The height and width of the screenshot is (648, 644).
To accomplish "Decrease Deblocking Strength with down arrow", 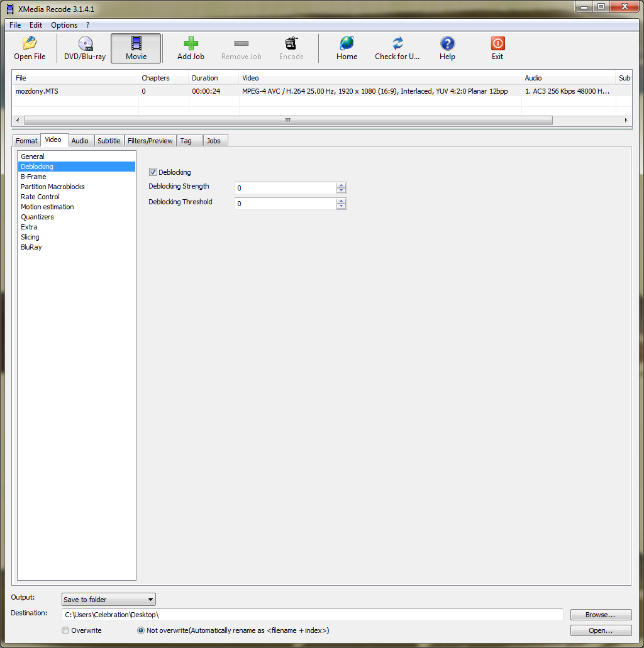I will pyautogui.click(x=341, y=190).
